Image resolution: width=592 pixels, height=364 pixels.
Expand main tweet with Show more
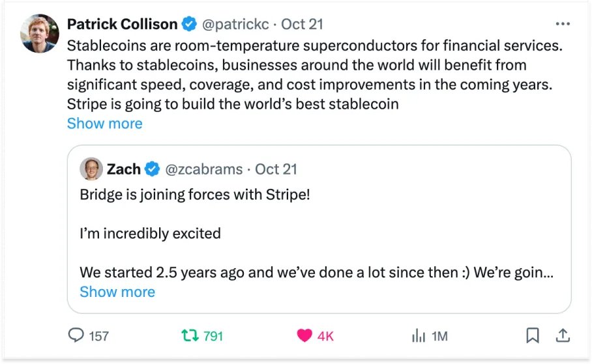click(104, 123)
